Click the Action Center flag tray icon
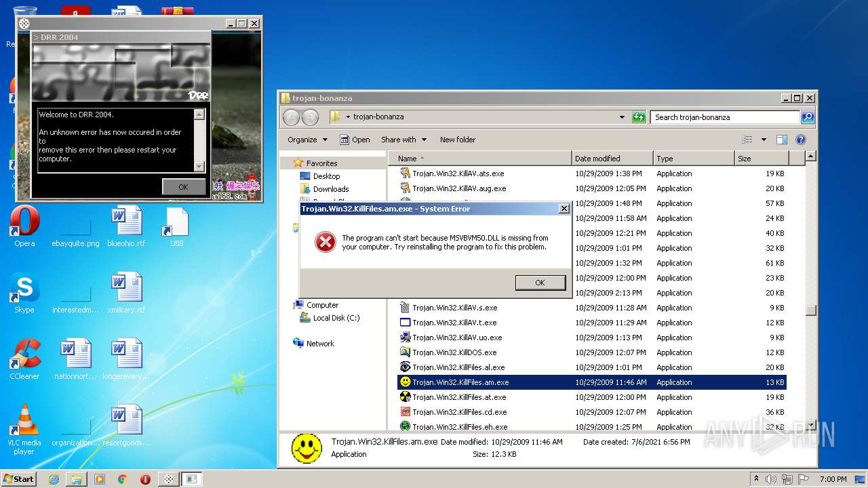Screen dimensions: 868x488 coord(805,479)
